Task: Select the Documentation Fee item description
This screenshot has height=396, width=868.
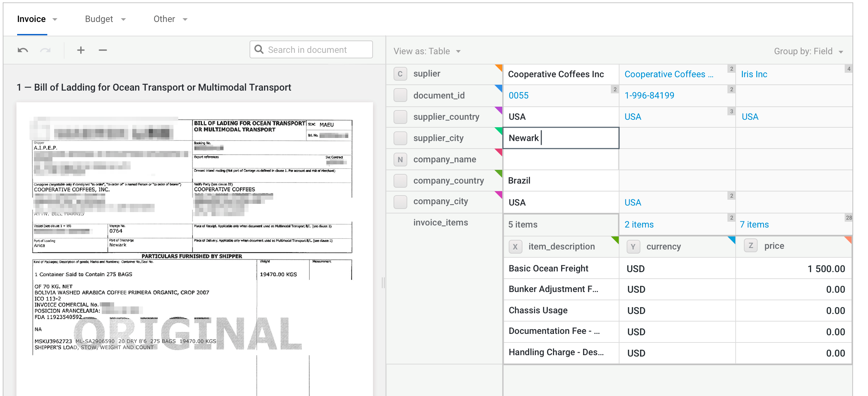Action: tap(561, 331)
